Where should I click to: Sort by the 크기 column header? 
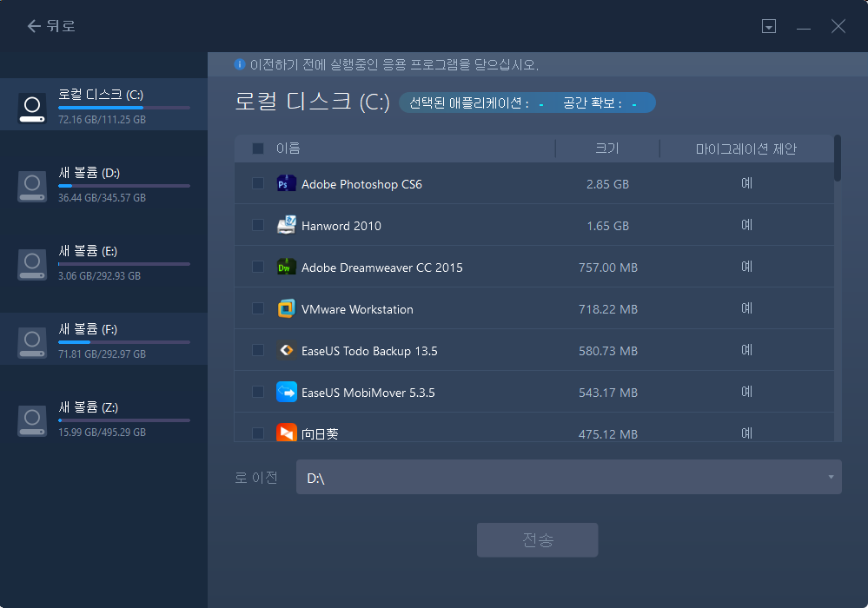coord(607,149)
